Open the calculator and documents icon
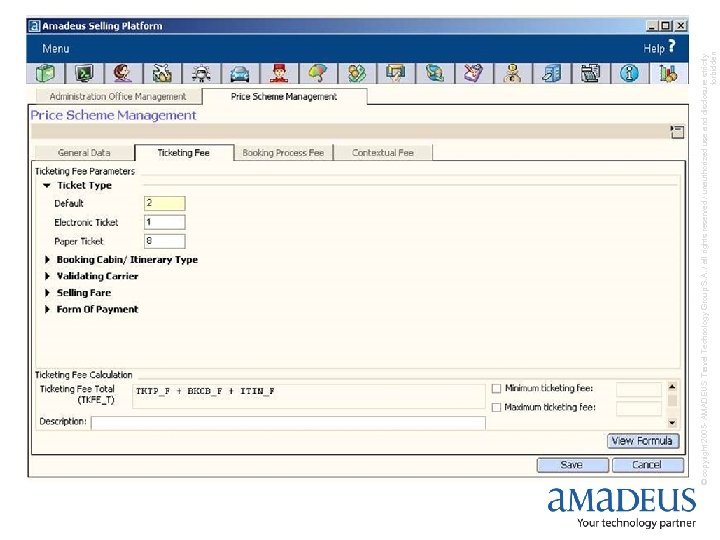The width and height of the screenshot is (720, 540). click(x=590, y=73)
